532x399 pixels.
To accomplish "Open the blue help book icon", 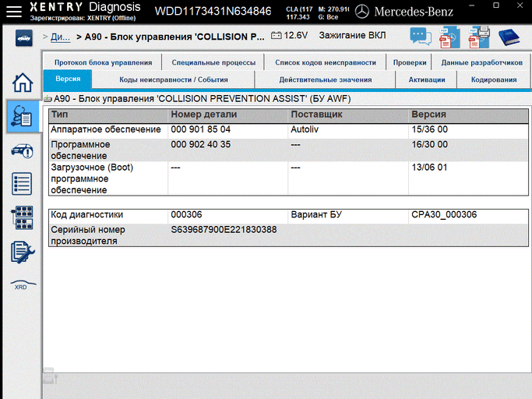I will [x=509, y=37].
